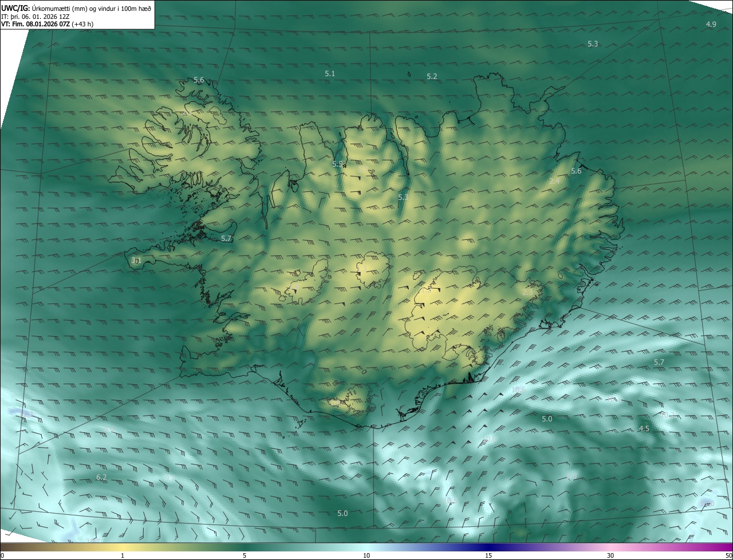Click the color scale tick label 10
The width and height of the screenshot is (733, 560).
(x=366, y=556)
